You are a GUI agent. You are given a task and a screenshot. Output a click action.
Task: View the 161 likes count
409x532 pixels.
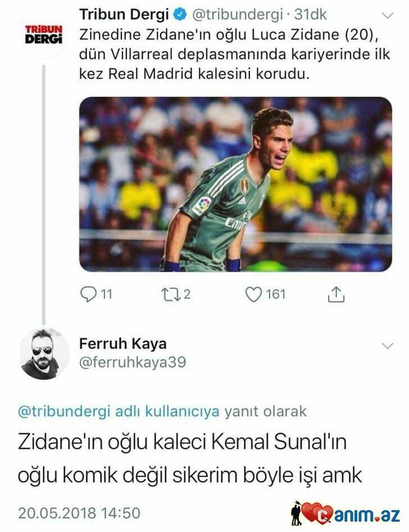pyautogui.click(x=275, y=294)
